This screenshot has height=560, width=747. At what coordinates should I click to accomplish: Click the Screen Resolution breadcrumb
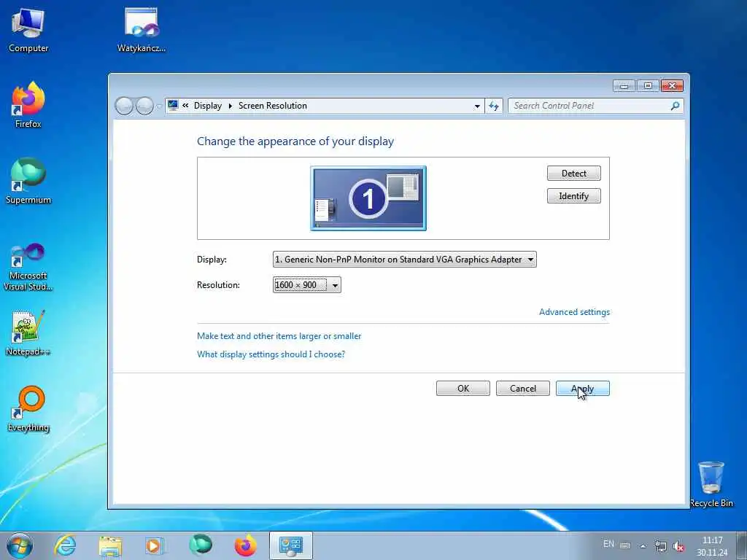coord(273,106)
